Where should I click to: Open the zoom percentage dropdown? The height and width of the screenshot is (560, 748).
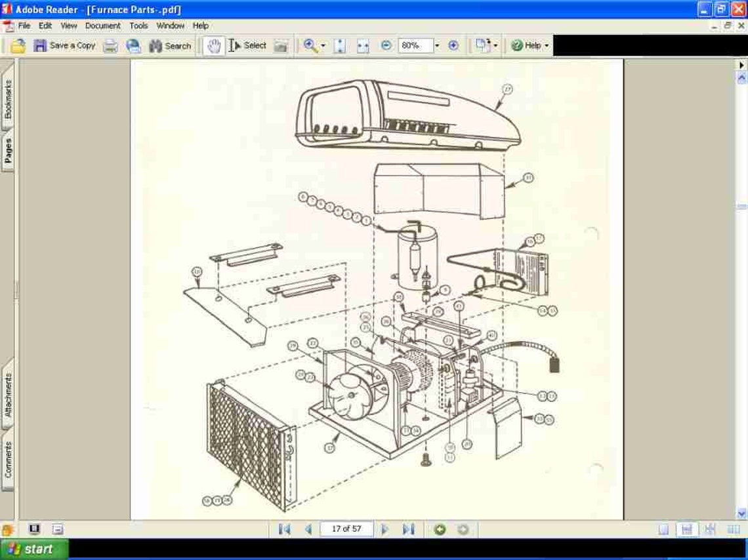pyautogui.click(x=437, y=45)
